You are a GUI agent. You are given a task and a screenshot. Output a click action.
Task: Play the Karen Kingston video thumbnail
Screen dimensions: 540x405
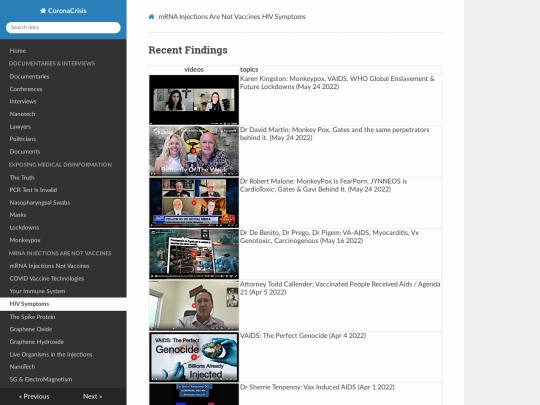[194, 100]
